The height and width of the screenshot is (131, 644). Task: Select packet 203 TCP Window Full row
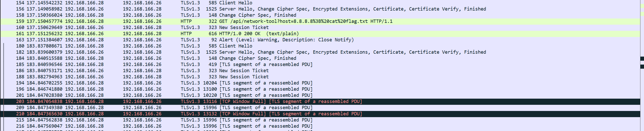pos(291,101)
